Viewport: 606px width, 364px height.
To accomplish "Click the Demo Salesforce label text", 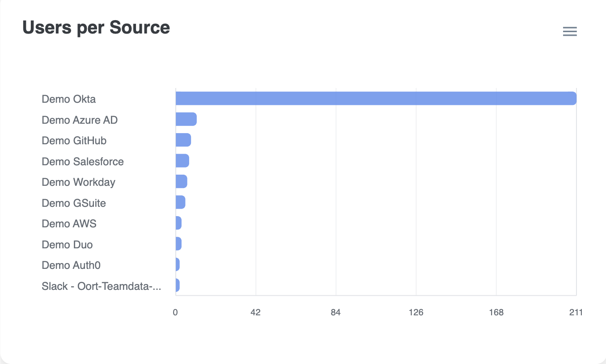I will tap(83, 162).
